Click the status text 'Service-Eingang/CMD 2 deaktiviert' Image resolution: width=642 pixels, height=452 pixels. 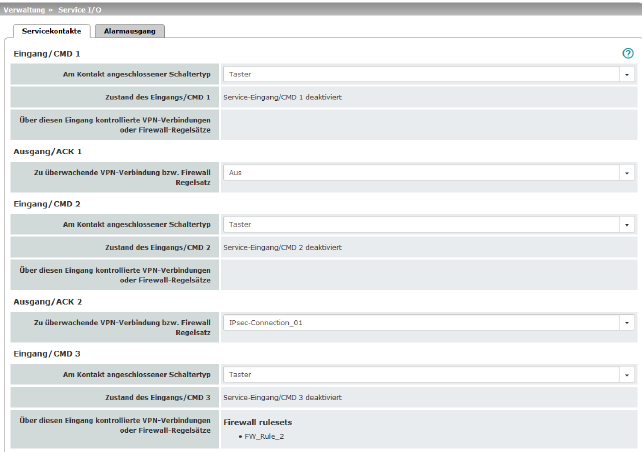[x=283, y=248]
